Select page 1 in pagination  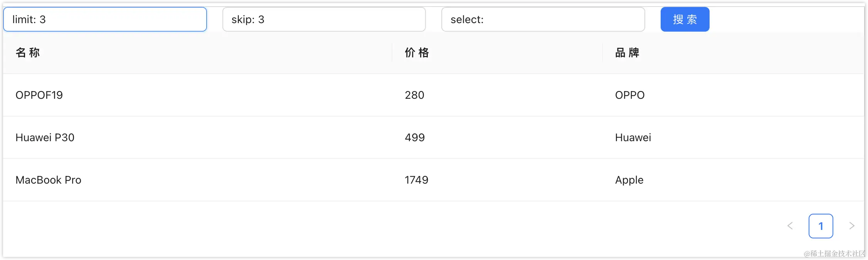click(x=821, y=226)
